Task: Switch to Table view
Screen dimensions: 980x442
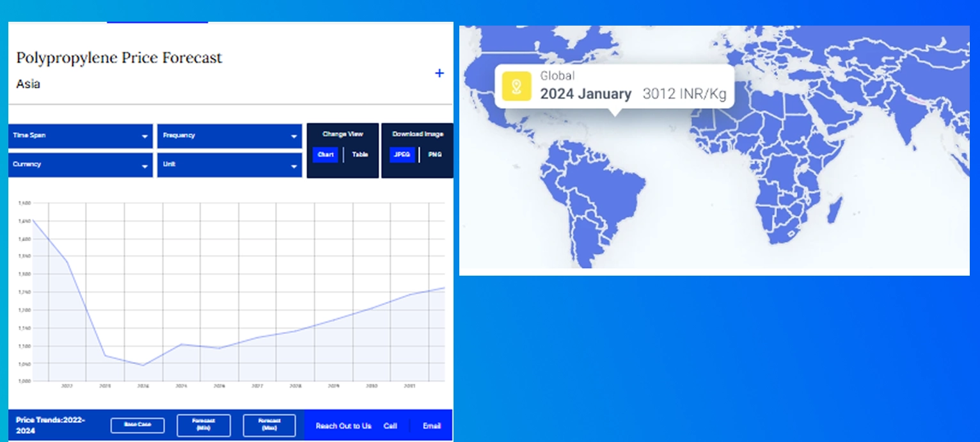Action: [360, 155]
